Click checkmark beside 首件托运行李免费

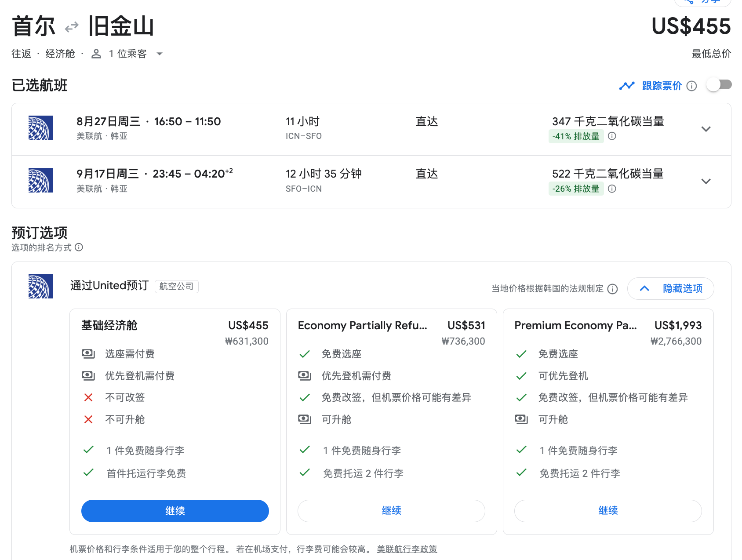click(x=88, y=473)
